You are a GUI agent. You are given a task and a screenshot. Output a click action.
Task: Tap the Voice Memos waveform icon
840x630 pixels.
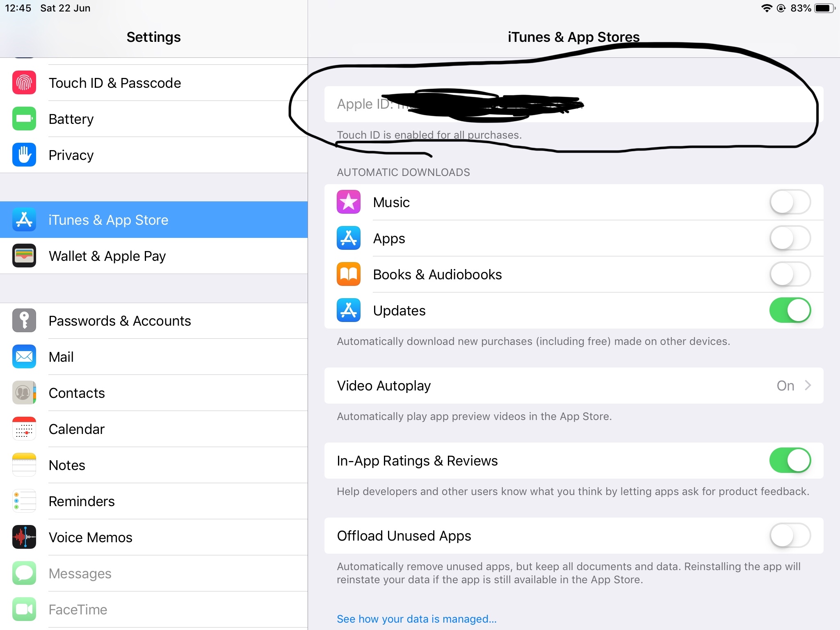[x=24, y=537]
